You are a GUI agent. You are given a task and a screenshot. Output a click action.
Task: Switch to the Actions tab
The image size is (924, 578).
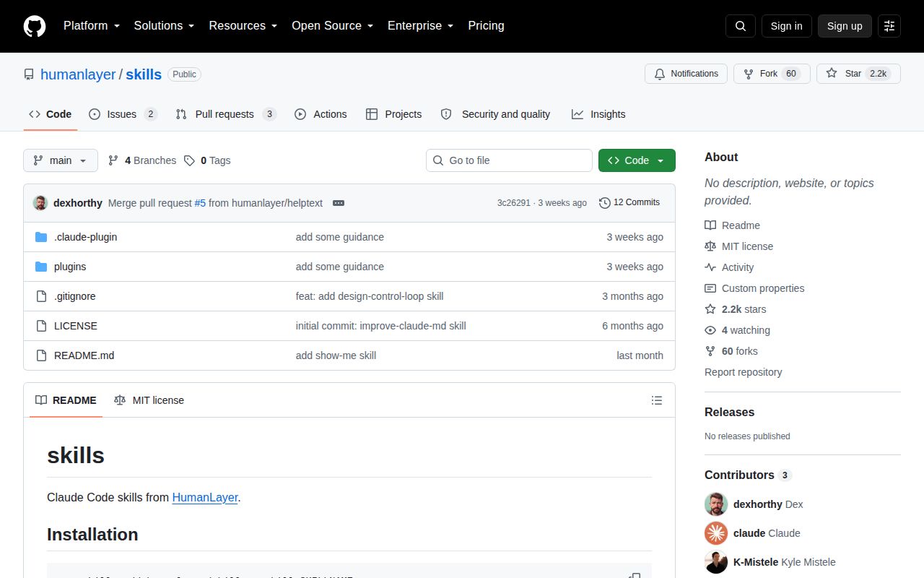tap(321, 114)
